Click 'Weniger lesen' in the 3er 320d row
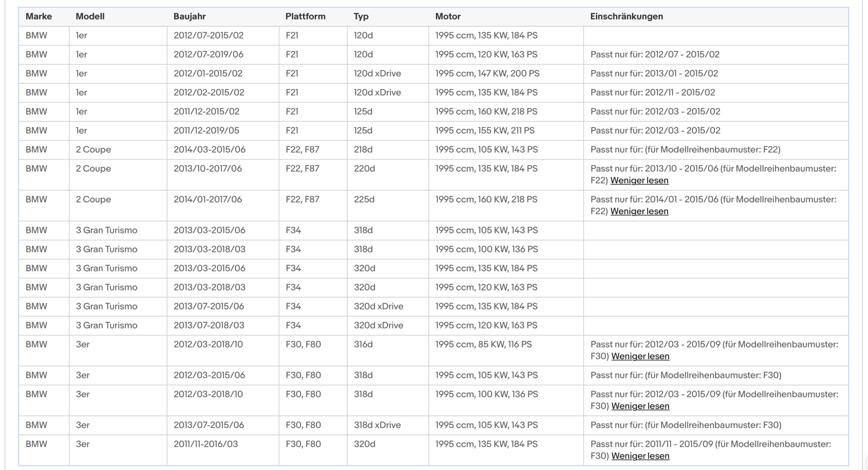The width and height of the screenshot is (868, 470). click(x=640, y=456)
